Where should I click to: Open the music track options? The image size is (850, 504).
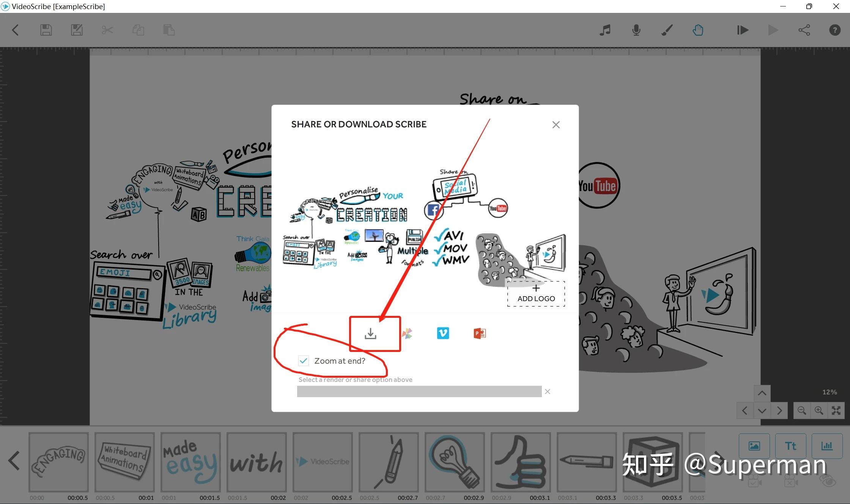click(x=605, y=30)
